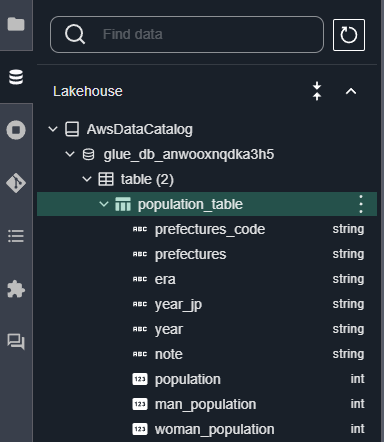Click the population_table table icon
Viewport: 384px width, 442px height.
123,204
